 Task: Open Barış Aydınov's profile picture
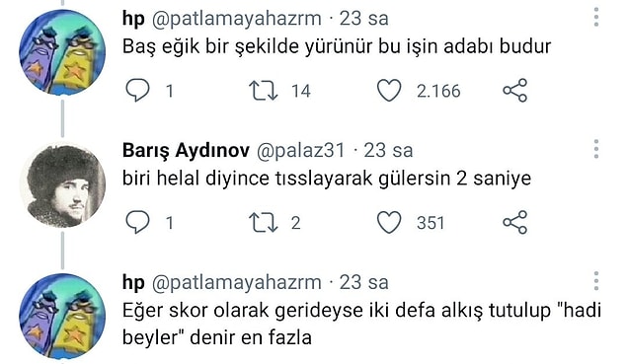pyautogui.click(x=62, y=184)
